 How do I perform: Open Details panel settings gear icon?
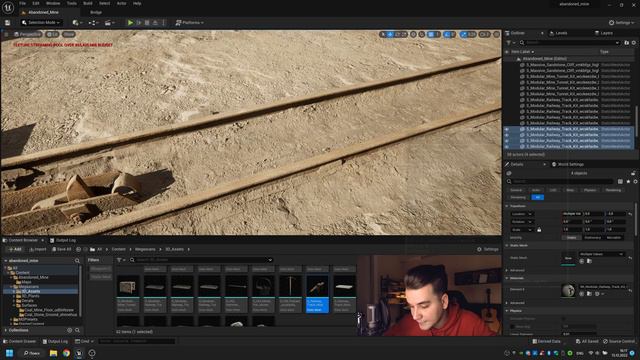click(x=635, y=181)
